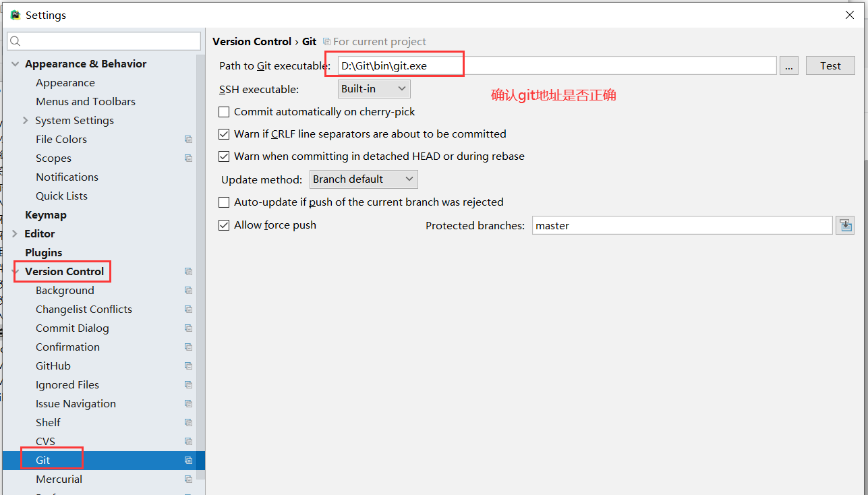Open the SSH executable Built-in dropdown

(x=374, y=88)
